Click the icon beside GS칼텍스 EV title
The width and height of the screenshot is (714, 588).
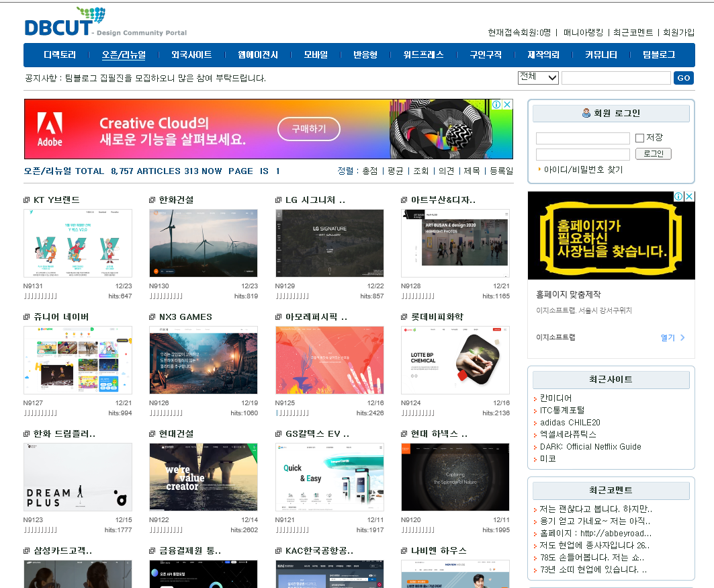click(x=278, y=434)
